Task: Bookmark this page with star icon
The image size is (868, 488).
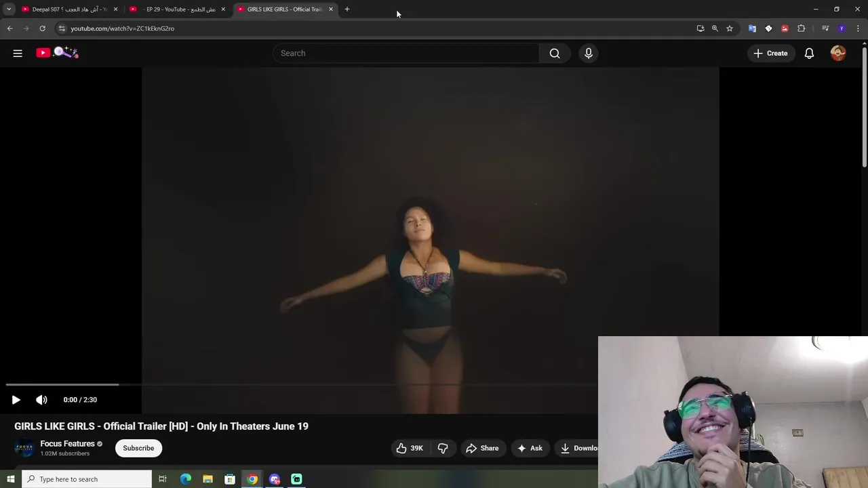Action: (730, 28)
